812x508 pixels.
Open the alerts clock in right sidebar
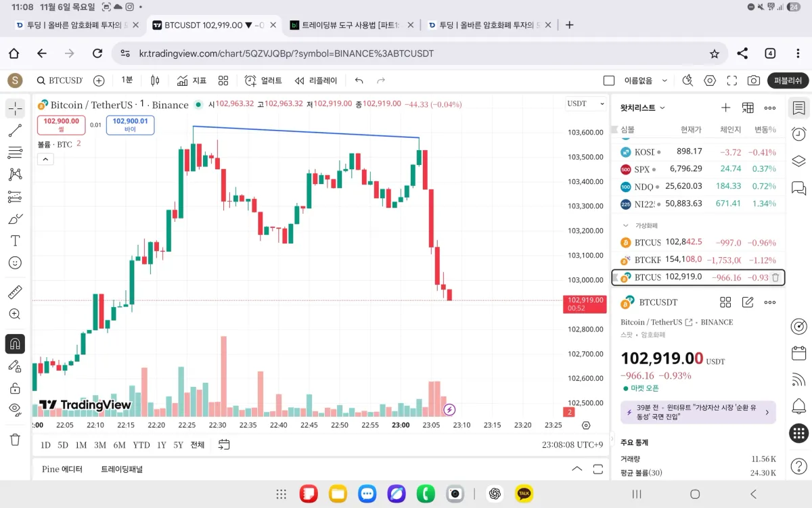pos(798,134)
